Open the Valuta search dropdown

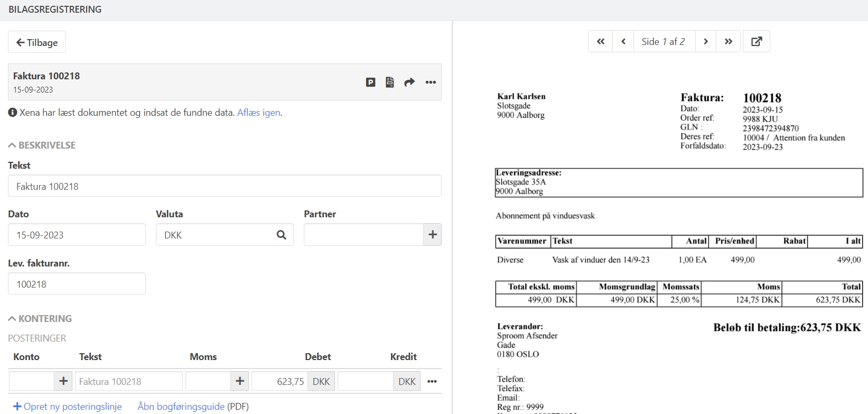(x=281, y=235)
